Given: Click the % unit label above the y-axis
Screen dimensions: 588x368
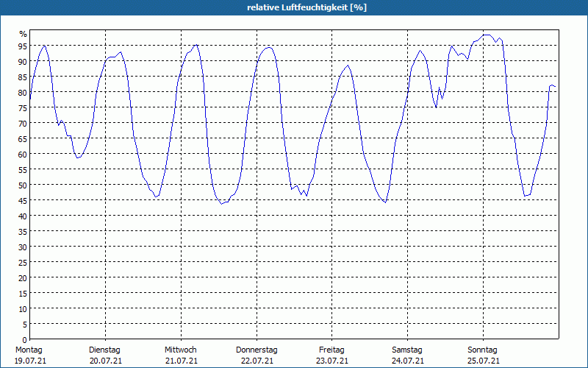Looking at the screenshot, I should [x=23, y=34].
